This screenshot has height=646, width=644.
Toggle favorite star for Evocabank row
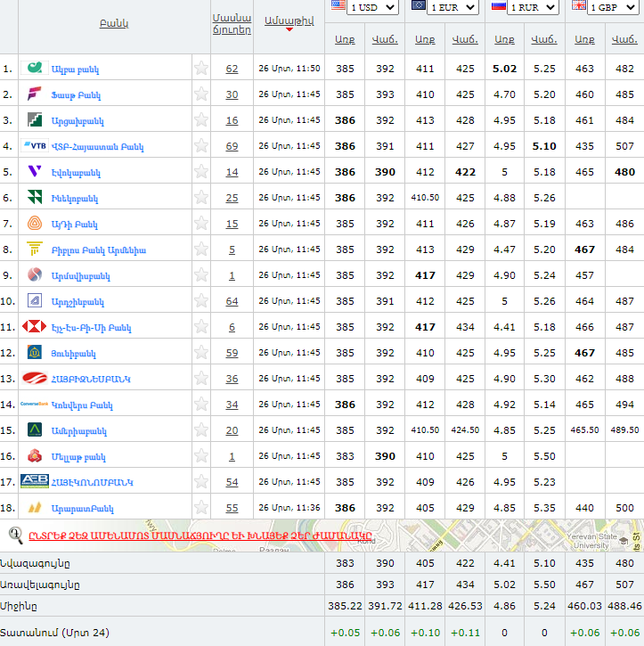click(x=201, y=171)
